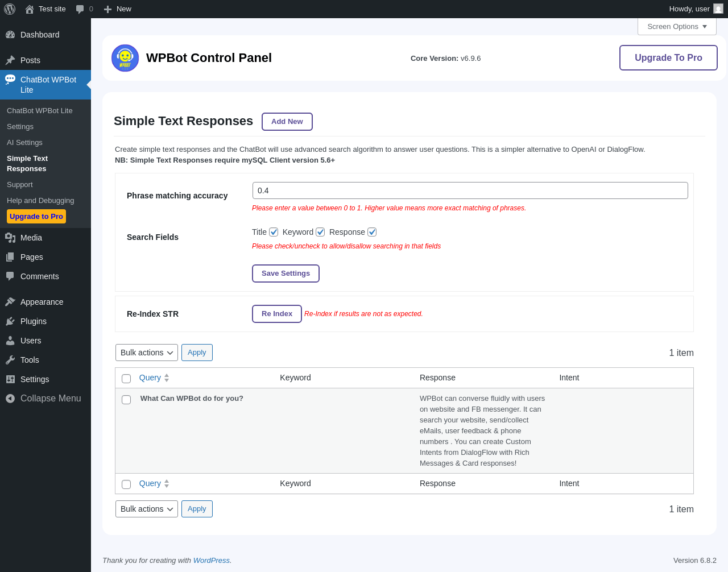Click the Users person icon

point(10,341)
